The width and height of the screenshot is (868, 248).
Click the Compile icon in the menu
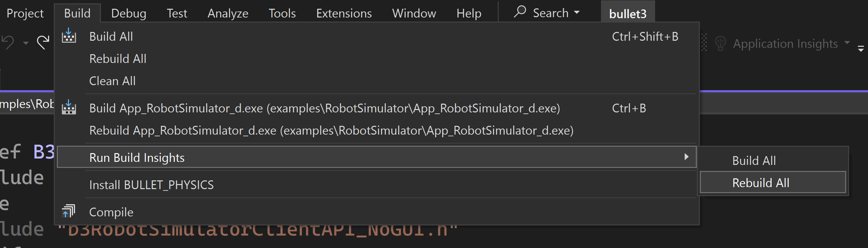tap(69, 212)
